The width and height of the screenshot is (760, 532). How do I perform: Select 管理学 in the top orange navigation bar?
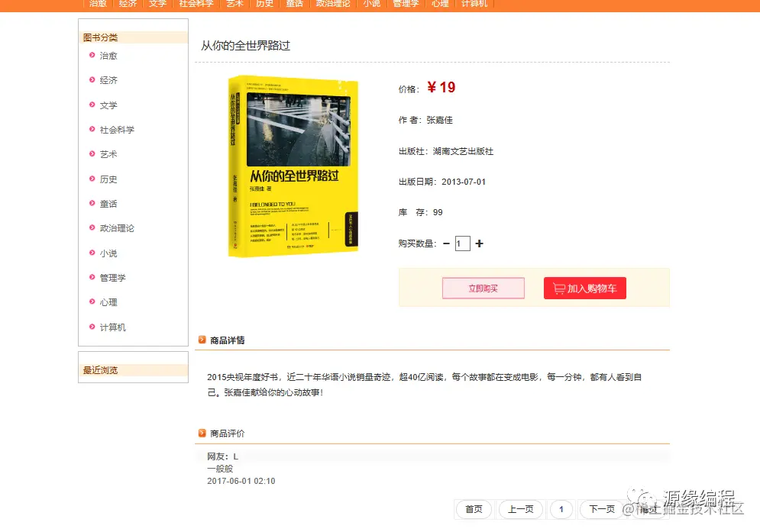coord(406,3)
